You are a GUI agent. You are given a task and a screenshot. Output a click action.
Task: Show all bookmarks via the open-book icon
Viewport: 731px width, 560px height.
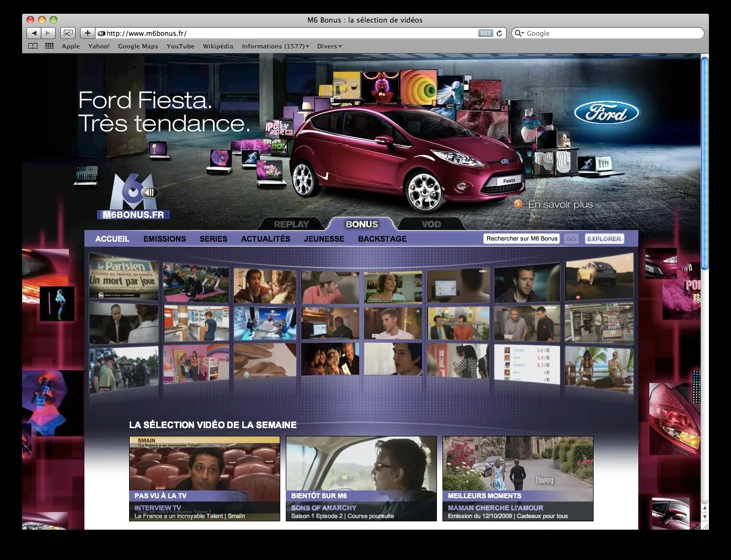click(33, 46)
